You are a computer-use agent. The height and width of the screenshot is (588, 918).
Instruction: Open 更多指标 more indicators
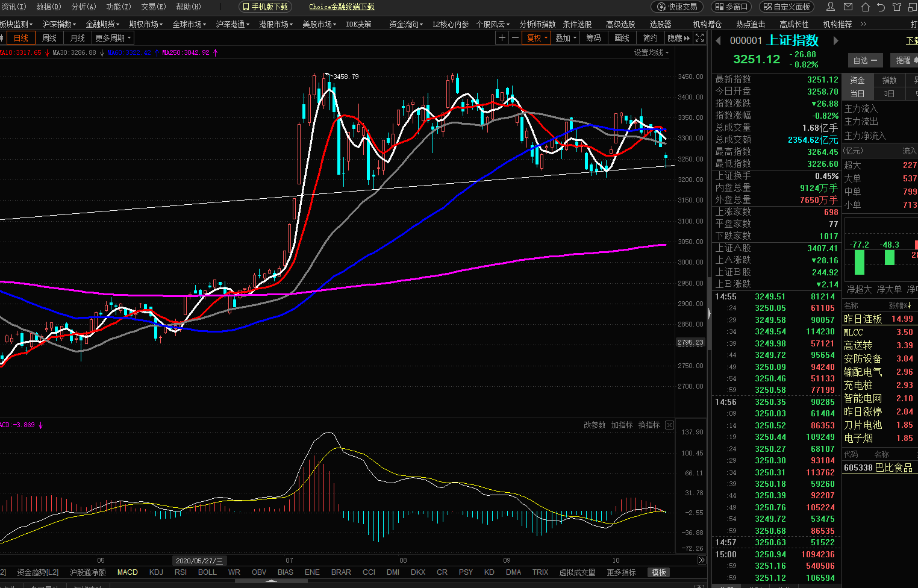pyautogui.click(x=621, y=572)
